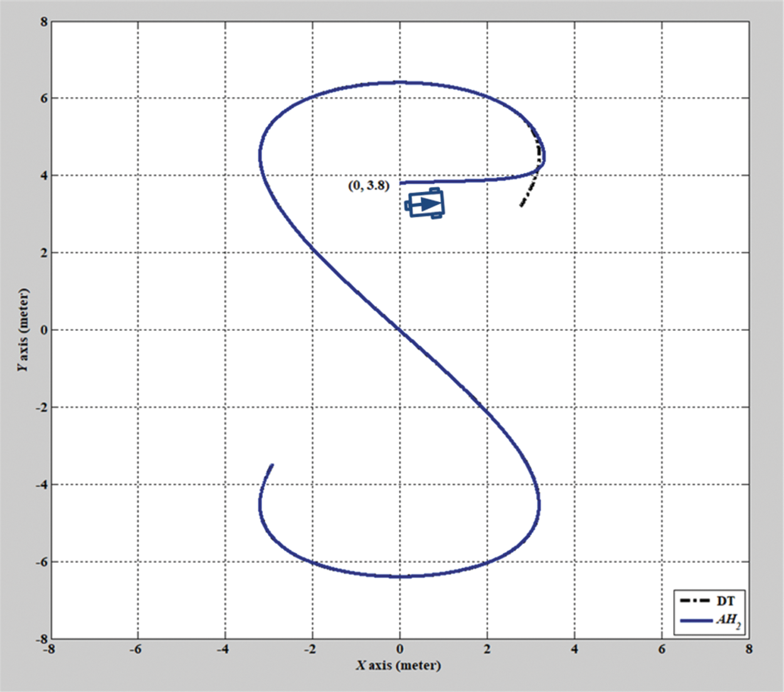Screen dimensions: 784x692
Task: Click the topmost point of the S-shaped curve
Action: coord(400,82)
